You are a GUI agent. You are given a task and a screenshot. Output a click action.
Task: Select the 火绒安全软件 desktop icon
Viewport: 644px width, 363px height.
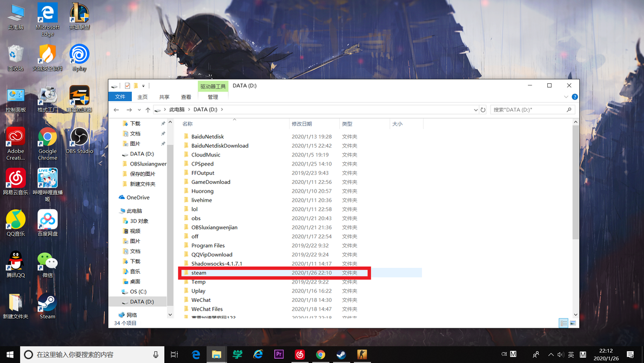coord(47,58)
